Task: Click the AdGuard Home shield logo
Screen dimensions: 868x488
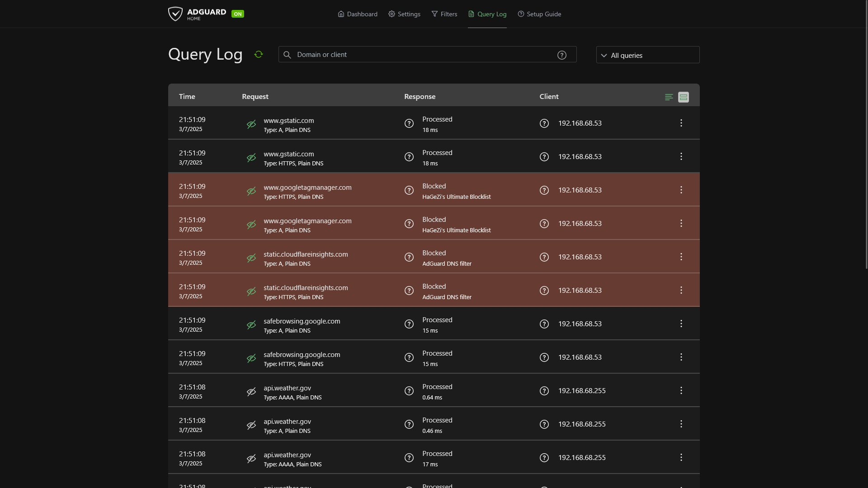Action: (x=175, y=14)
